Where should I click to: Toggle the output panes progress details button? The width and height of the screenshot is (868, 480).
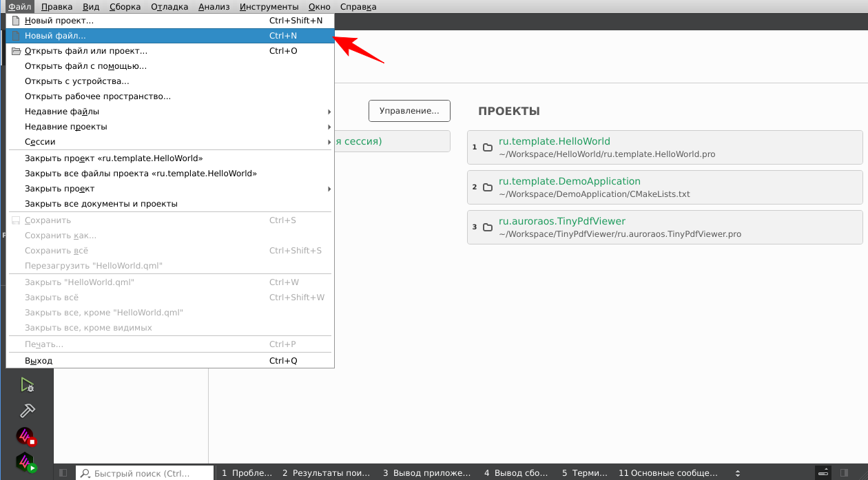coord(823,473)
